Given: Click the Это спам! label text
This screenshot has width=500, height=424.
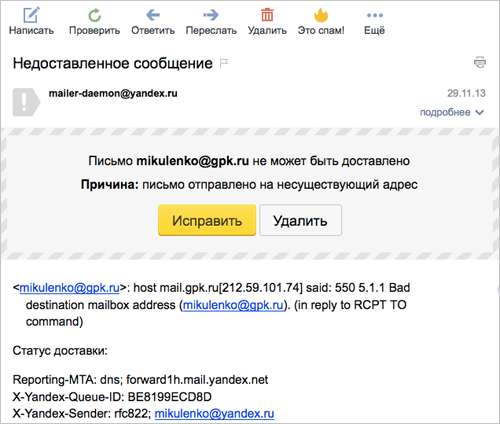Looking at the screenshot, I should point(321,30).
